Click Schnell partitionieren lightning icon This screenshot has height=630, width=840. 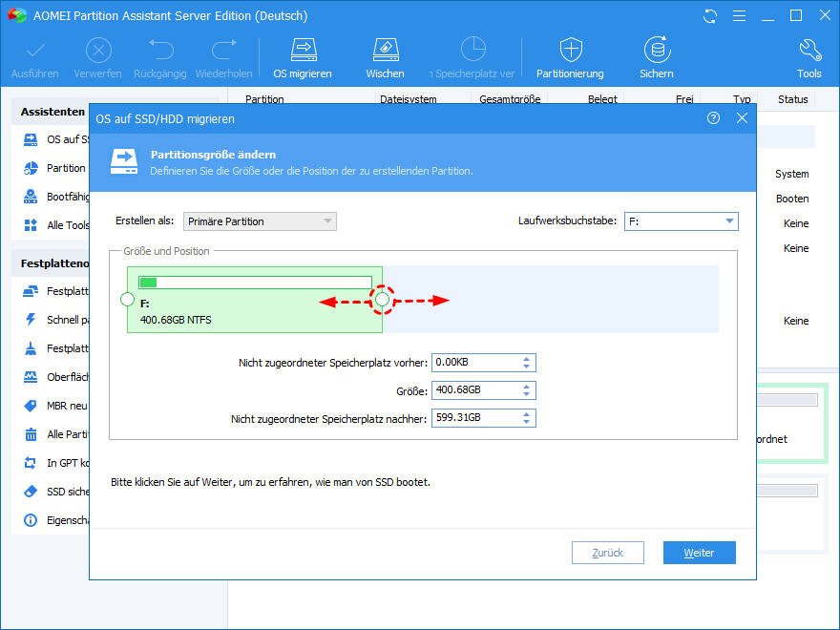point(31,320)
